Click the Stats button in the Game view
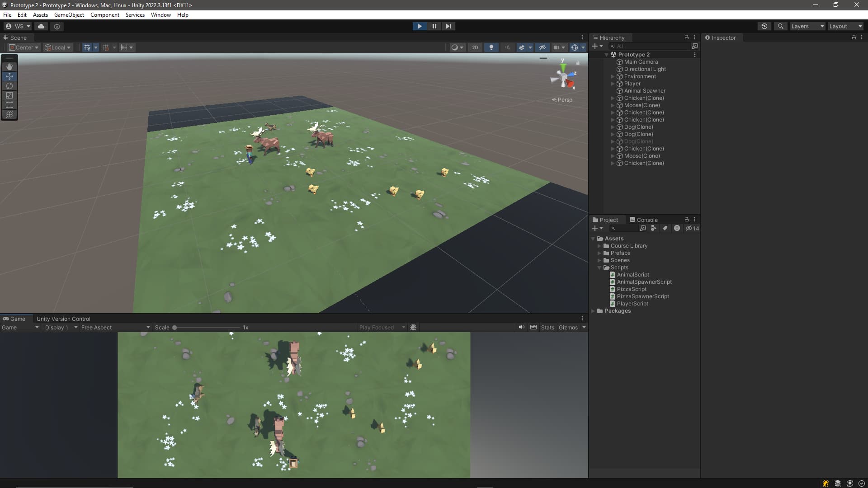 coord(547,327)
